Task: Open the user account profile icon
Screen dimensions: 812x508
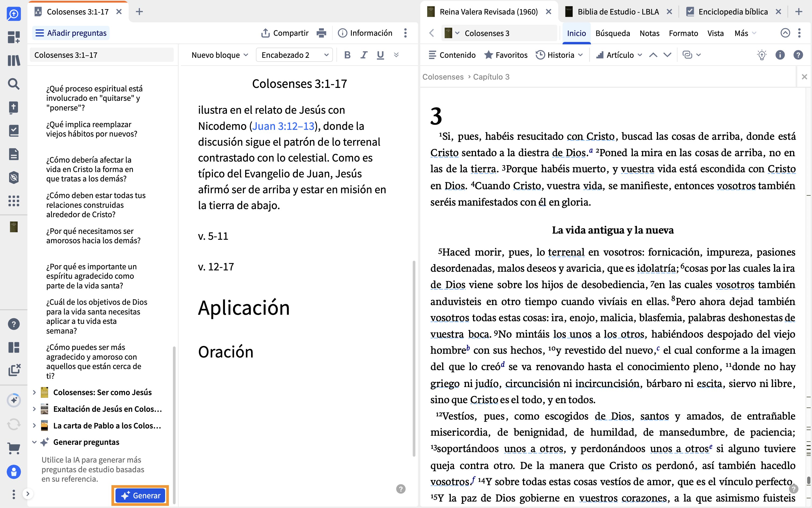Action: coord(14,472)
